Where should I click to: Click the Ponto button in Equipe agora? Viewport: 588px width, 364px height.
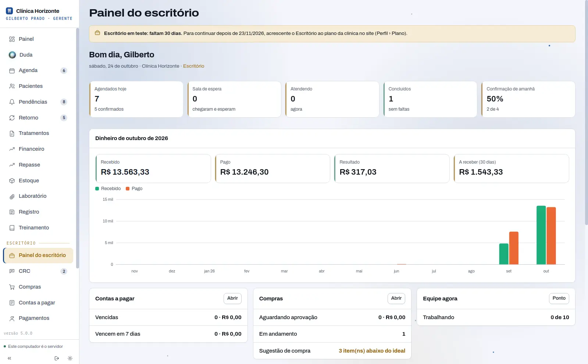point(559,298)
